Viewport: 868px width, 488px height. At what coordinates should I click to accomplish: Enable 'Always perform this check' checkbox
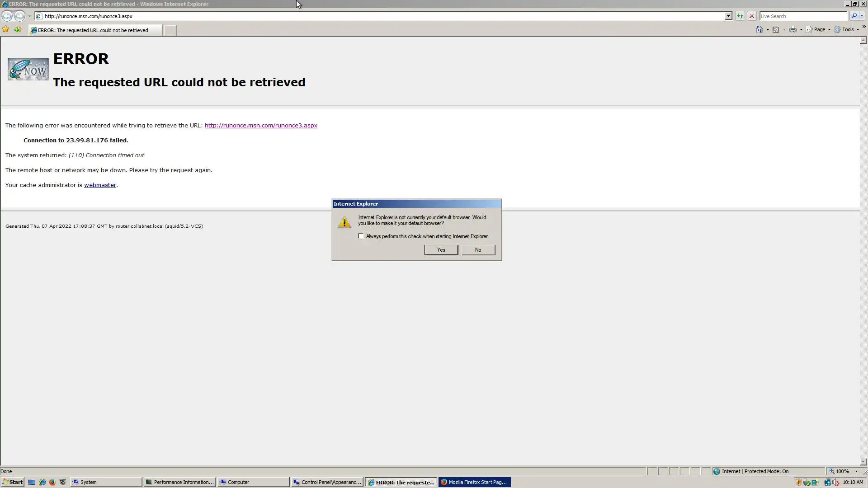coord(361,236)
